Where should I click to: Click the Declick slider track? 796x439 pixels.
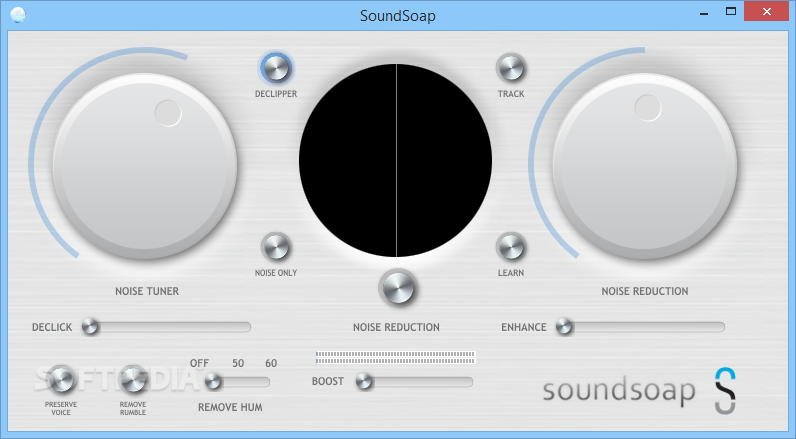tap(167, 327)
